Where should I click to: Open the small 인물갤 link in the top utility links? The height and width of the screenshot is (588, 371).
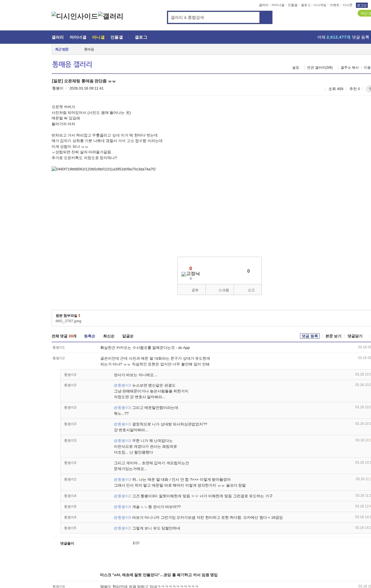pyautogui.click(x=292, y=5)
